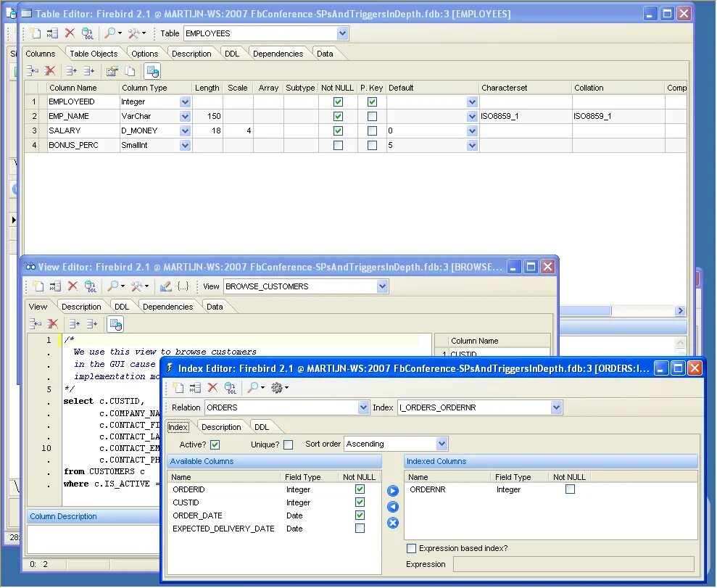Click right arrow to add indexed column
This screenshot has height=588, width=717.
point(393,491)
